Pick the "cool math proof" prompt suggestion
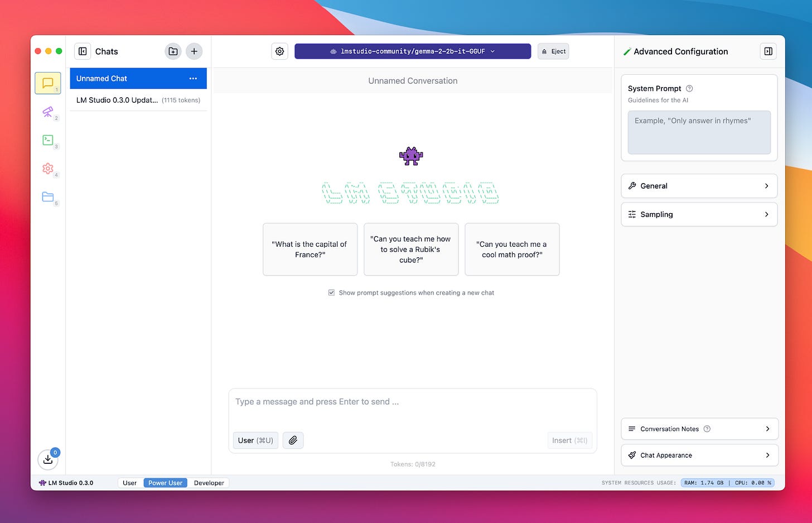 pyautogui.click(x=512, y=249)
